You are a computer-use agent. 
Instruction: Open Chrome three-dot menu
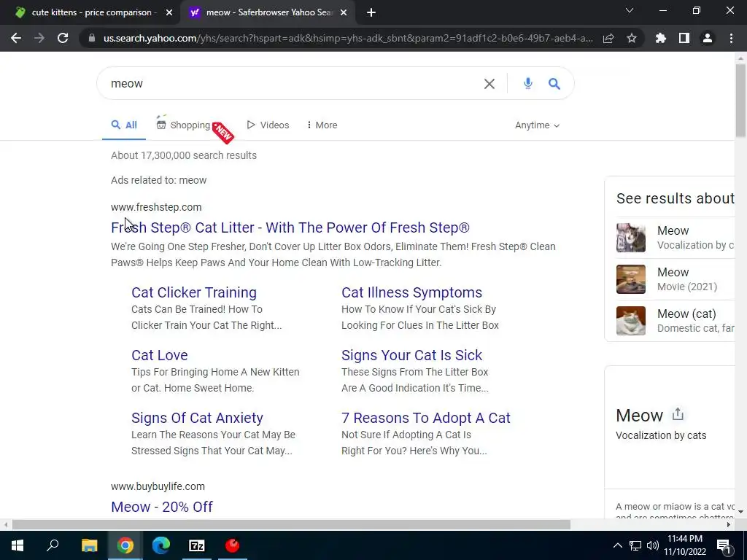point(731,38)
